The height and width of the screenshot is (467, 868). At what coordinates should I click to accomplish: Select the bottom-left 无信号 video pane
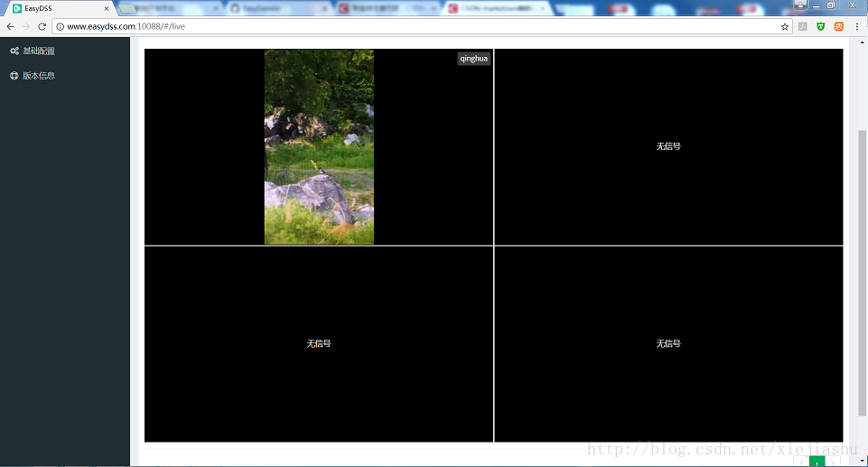point(319,343)
